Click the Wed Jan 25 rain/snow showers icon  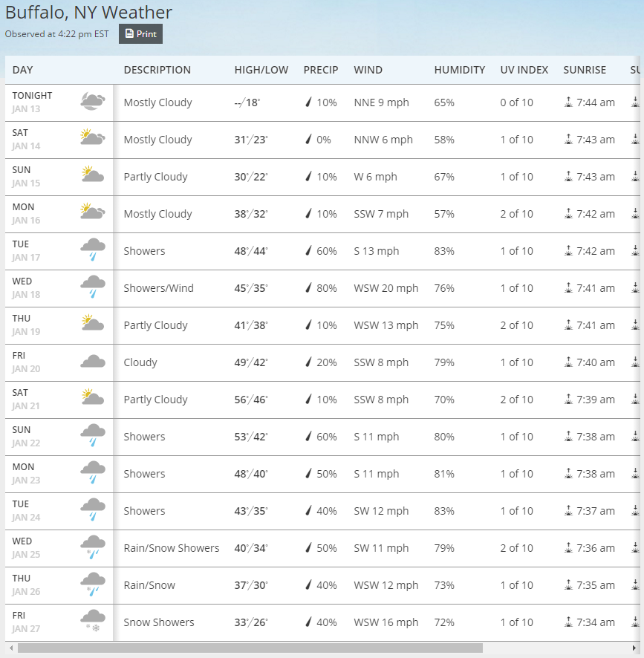coord(93,547)
